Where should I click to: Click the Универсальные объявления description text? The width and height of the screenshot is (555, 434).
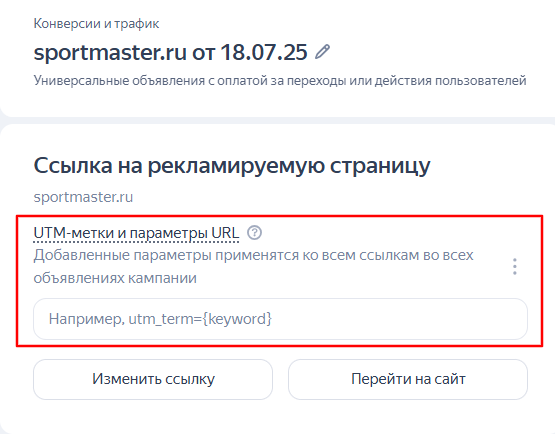[x=280, y=81]
